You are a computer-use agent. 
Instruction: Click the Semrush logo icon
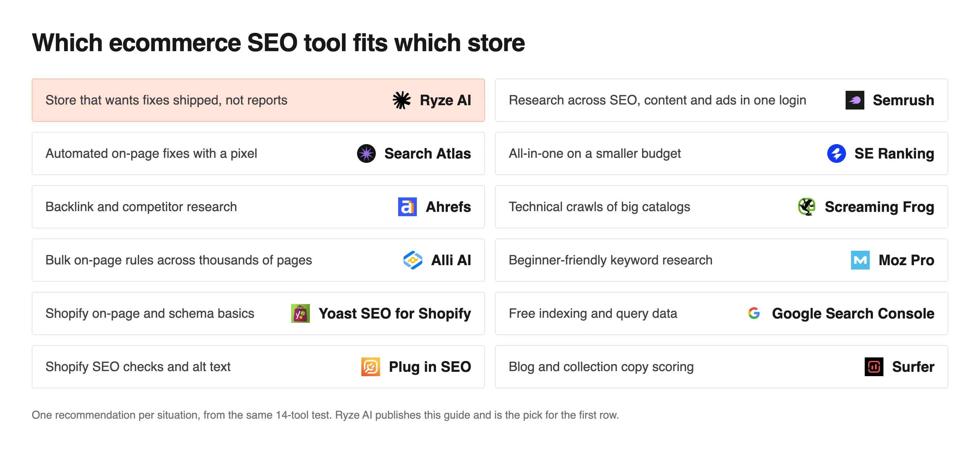855,100
